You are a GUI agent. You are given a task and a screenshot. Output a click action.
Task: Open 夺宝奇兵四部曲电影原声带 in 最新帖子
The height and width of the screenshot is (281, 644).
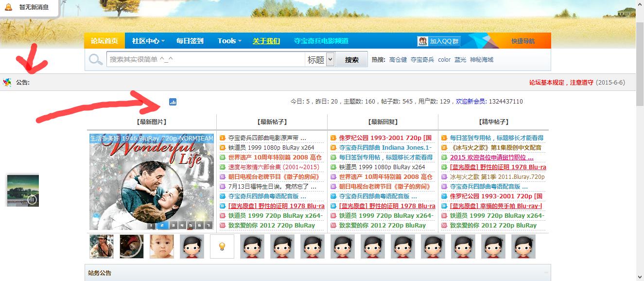tap(267, 138)
